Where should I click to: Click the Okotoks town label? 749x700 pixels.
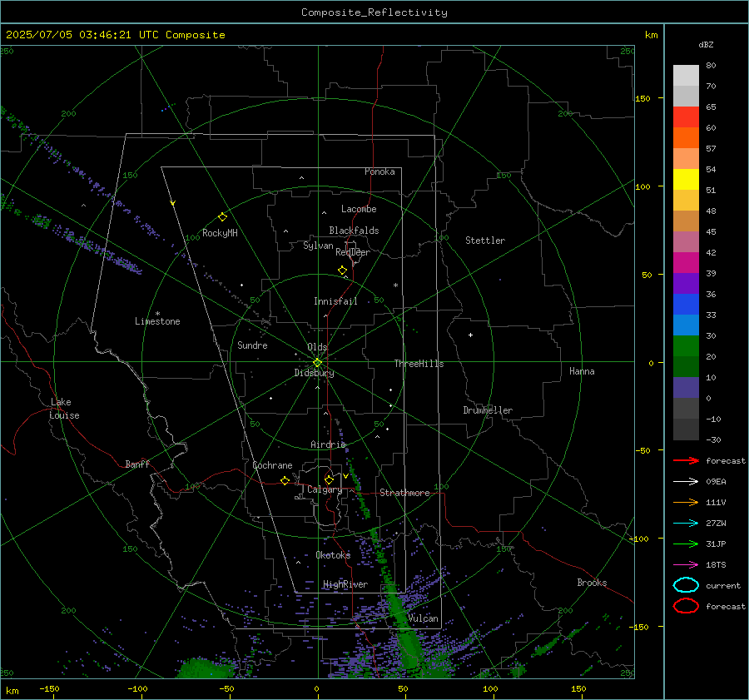click(333, 555)
